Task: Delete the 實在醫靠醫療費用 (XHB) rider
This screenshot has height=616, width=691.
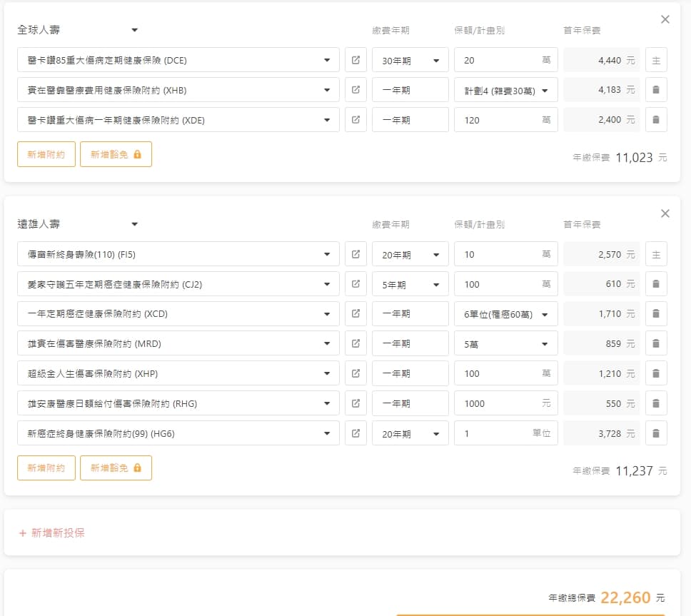Action: click(x=656, y=90)
